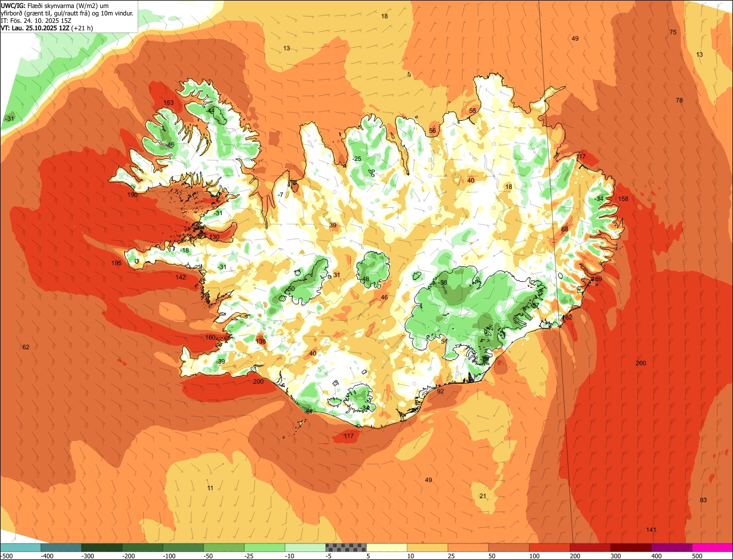Click the legend swatch between -50 and -25
This screenshot has height=560, width=733.
coord(224,547)
